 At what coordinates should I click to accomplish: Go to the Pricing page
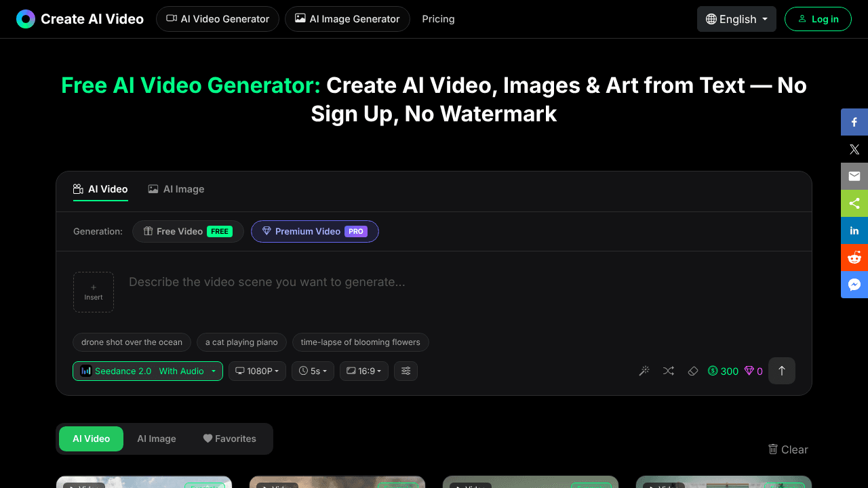pos(438,19)
